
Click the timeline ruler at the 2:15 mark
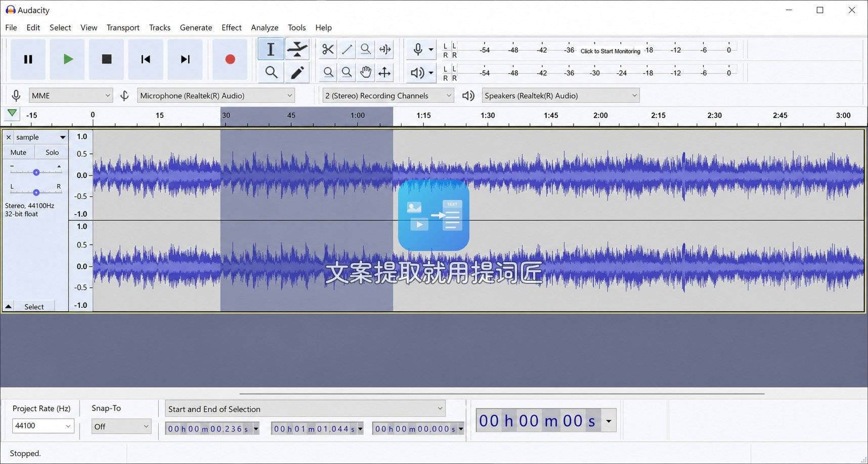pyautogui.click(x=658, y=116)
